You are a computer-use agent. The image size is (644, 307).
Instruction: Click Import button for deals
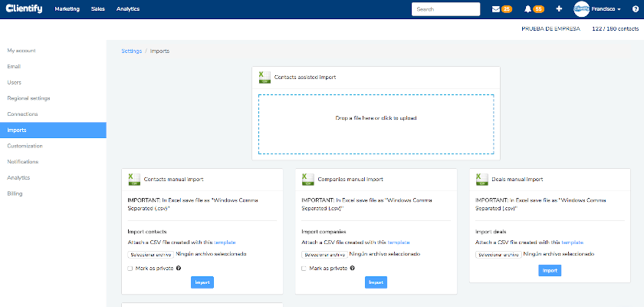(550, 270)
